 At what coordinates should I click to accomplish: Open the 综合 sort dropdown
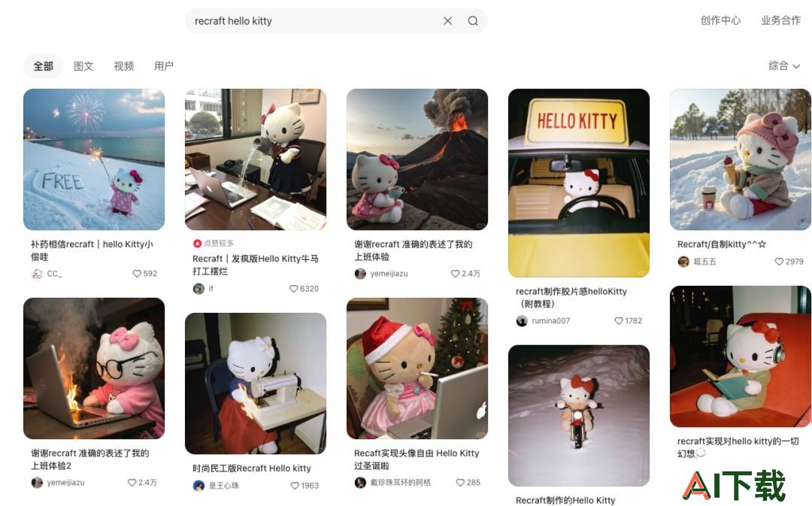click(x=784, y=65)
